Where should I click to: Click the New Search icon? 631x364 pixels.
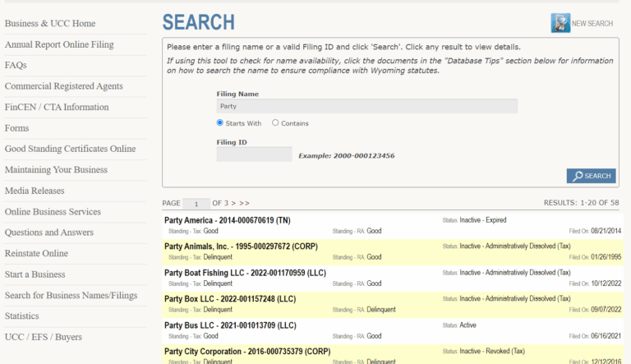[x=560, y=23]
